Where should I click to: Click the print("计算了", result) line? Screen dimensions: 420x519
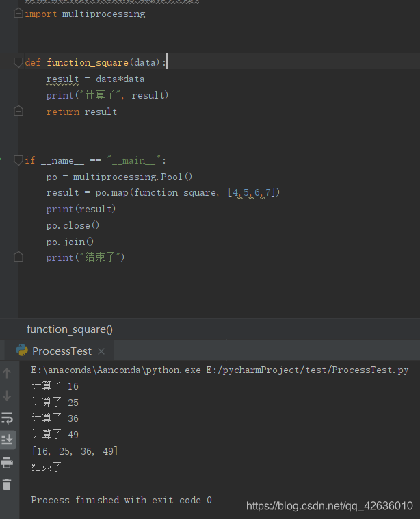(107, 95)
